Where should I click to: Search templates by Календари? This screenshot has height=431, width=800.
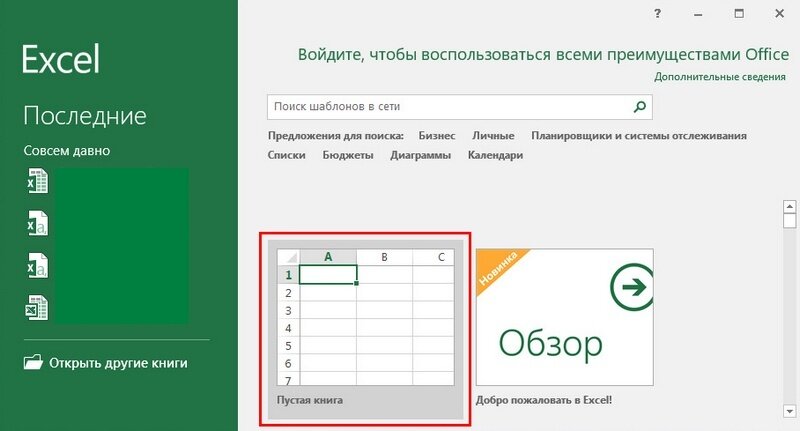pos(495,155)
